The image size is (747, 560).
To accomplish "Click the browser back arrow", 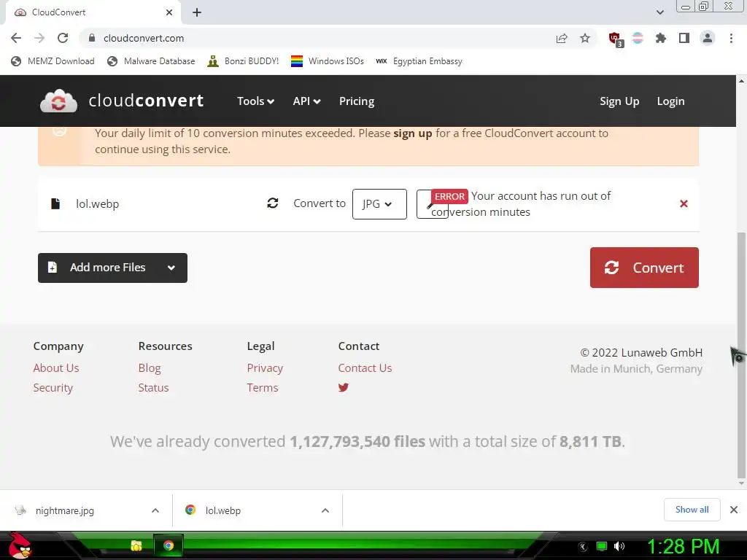I will pyautogui.click(x=16, y=38).
